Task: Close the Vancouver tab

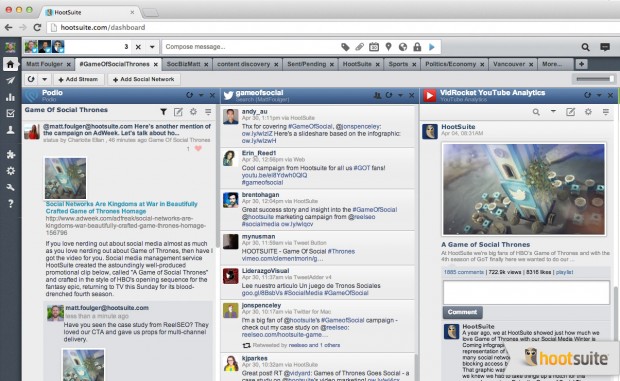Action: pos(531,64)
